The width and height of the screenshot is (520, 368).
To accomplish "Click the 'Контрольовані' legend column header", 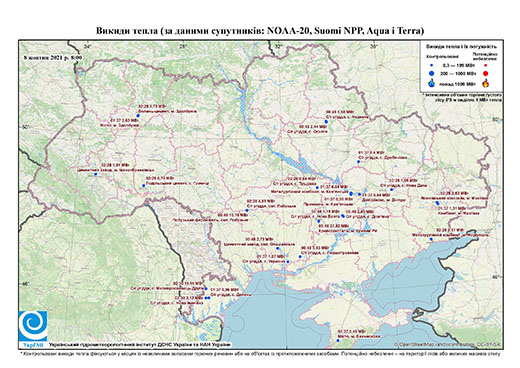I will click(443, 56).
